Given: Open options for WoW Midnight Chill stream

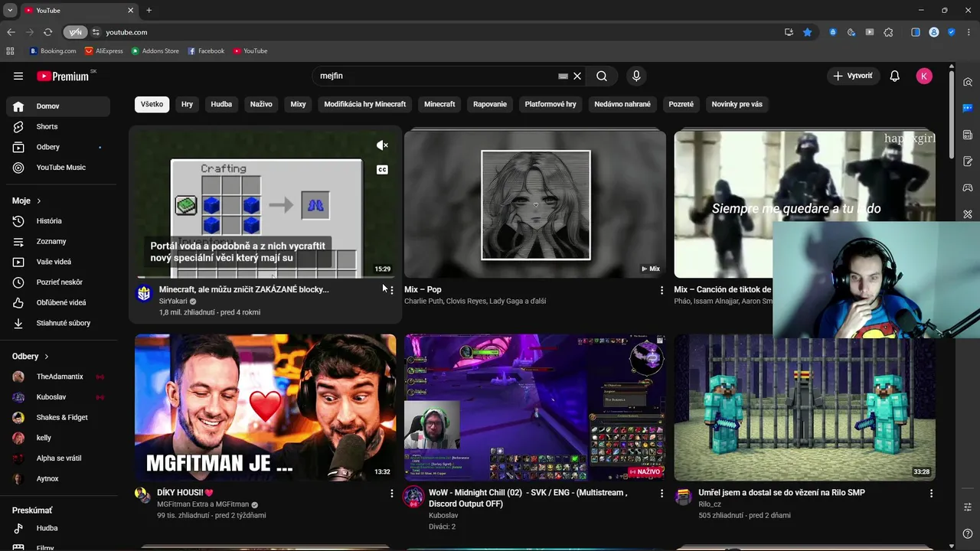Looking at the screenshot, I should pyautogui.click(x=661, y=494).
